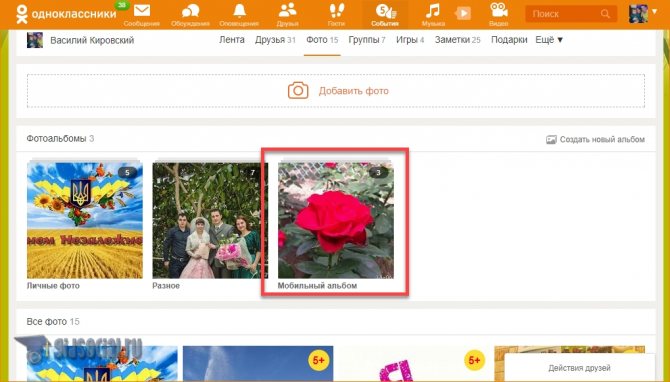This screenshot has width=670, height=382.
Task: Open the Друзья people icon
Action: pos(287,10)
